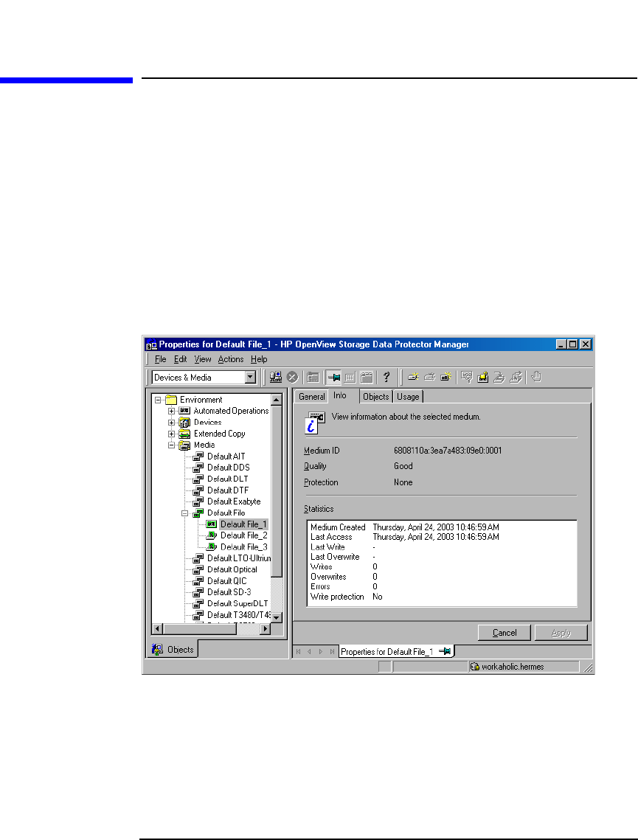Viewport: 638px width, 840px height.
Task: Click the Cancel button
Action: (504, 633)
